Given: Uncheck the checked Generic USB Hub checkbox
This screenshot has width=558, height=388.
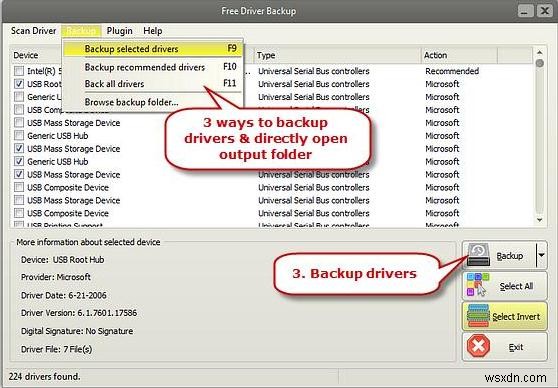Looking at the screenshot, I should coord(19,161).
